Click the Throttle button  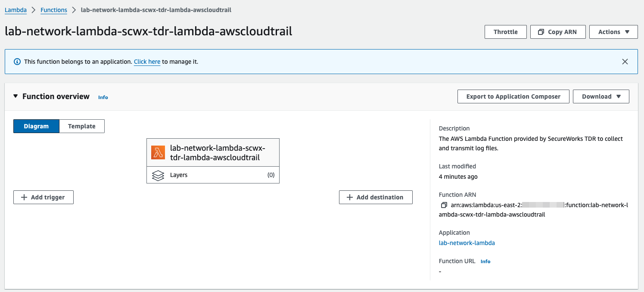pos(506,32)
